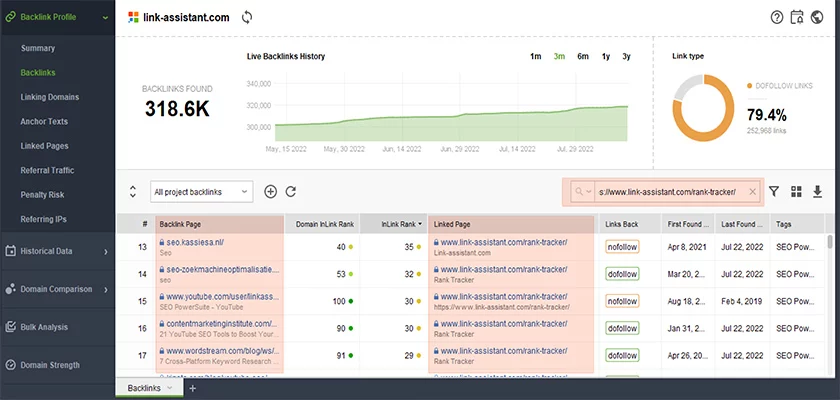Click the refresh icon beside link-assistant.com
This screenshot has width=840, height=400.
pyautogui.click(x=247, y=17)
